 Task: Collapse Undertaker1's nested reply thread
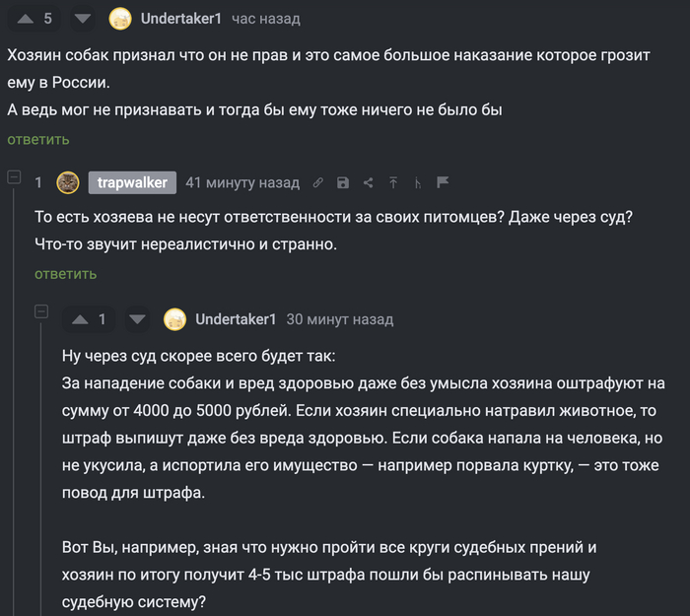click(x=41, y=311)
